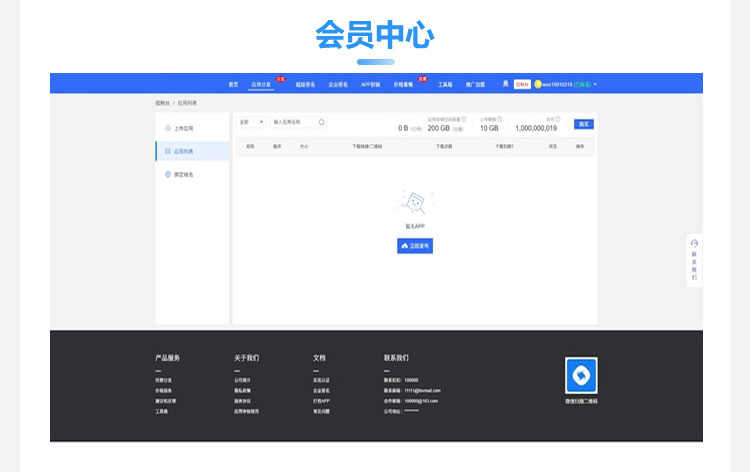
Task: Open the 应用分发 nav item
Action: point(261,85)
